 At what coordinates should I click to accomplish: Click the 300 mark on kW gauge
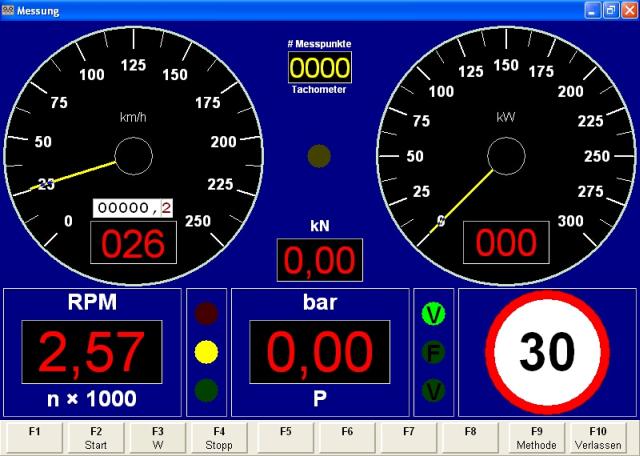(x=571, y=221)
